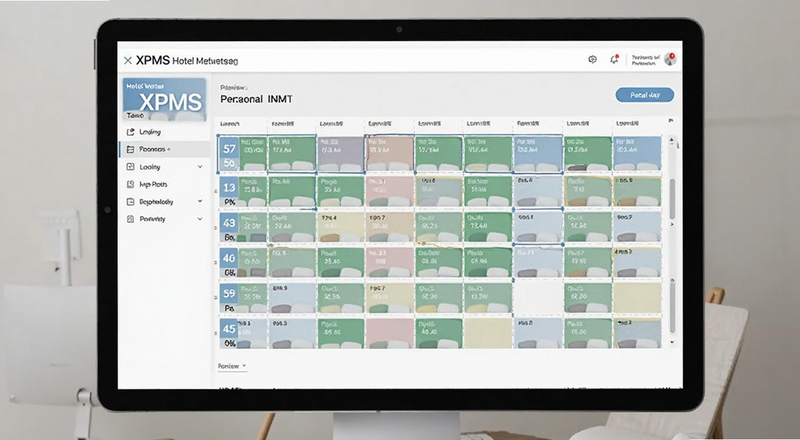Select the Looiny sidebar menu item
800x440 pixels.
tap(164, 167)
